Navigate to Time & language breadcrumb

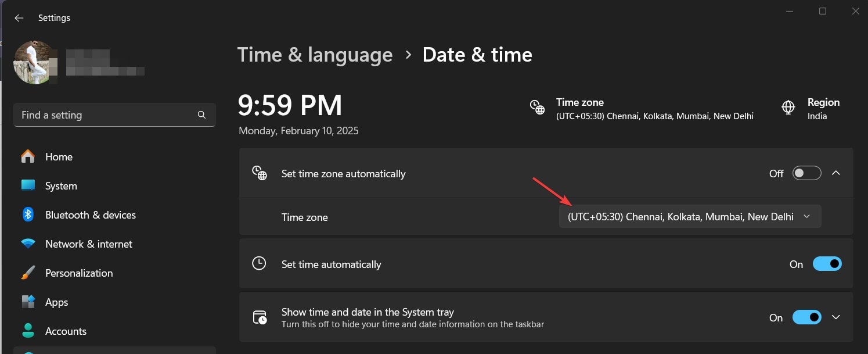point(315,54)
